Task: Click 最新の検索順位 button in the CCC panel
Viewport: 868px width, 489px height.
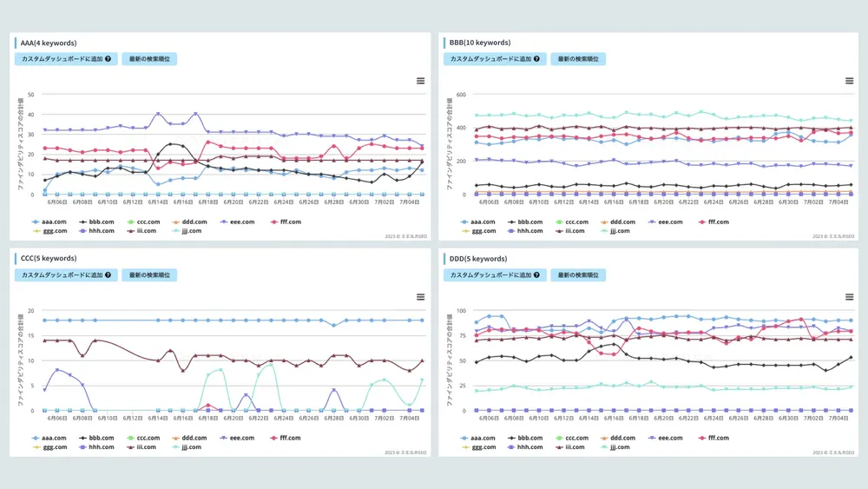Action: click(149, 275)
